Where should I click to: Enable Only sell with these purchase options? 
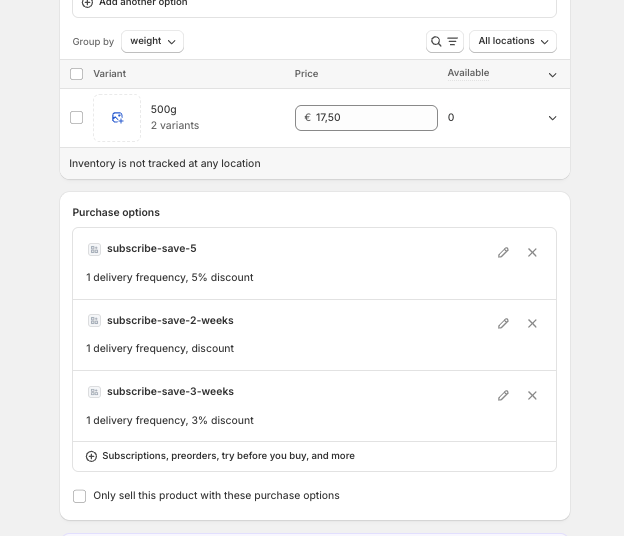(x=80, y=496)
